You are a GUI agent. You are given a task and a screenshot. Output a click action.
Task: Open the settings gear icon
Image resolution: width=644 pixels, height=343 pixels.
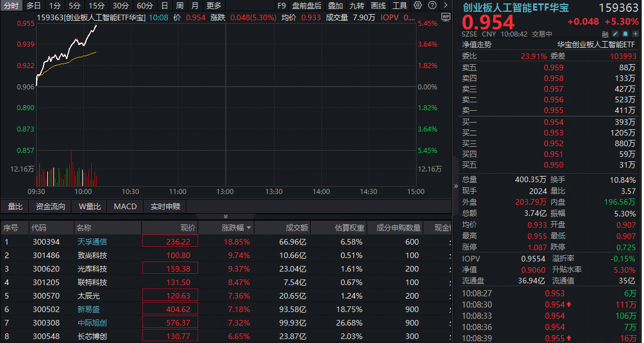tap(417, 4)
